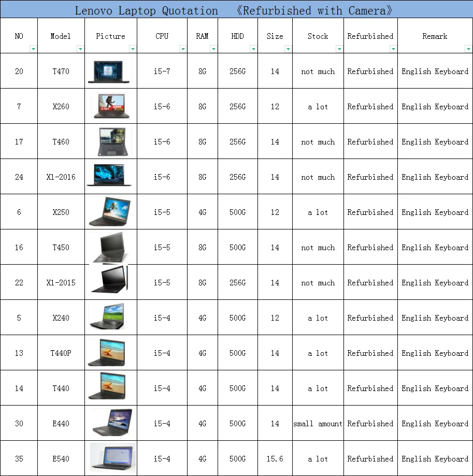Screen dimensions: 473x476
Task: Open the Model column filter dropdown
Action: (81, 49)
